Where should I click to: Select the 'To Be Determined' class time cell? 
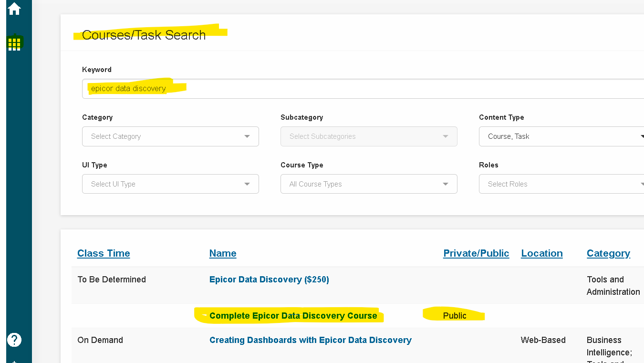coord(112,280)
